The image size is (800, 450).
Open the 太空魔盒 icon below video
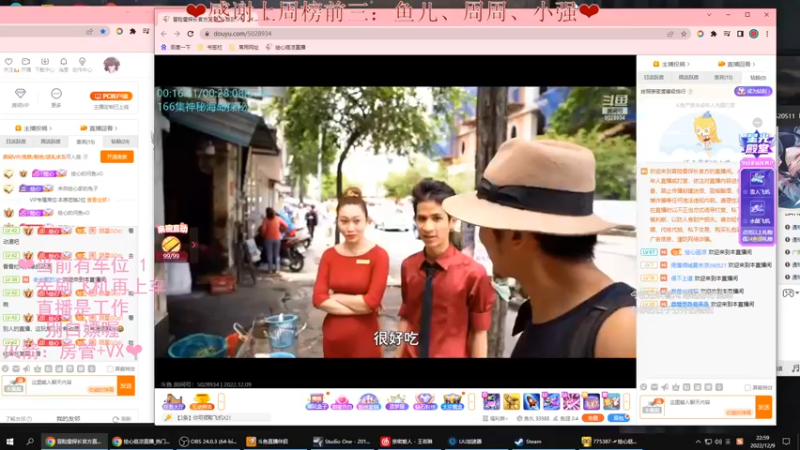(452, 402)
